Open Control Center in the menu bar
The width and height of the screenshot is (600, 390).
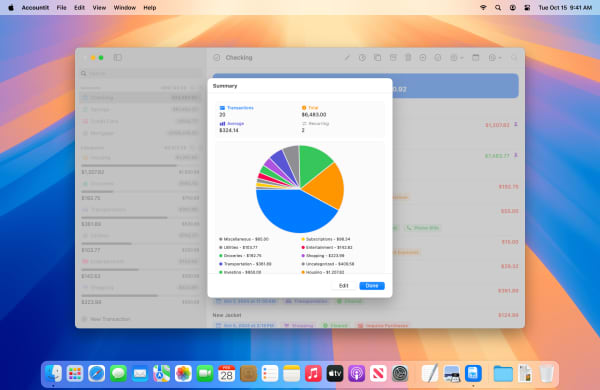527,8
